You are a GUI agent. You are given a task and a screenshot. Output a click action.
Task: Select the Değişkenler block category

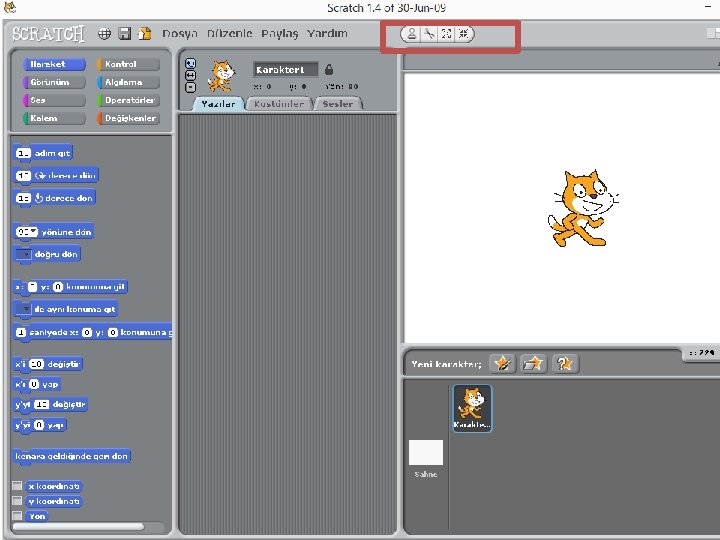[x=128, y=118]
